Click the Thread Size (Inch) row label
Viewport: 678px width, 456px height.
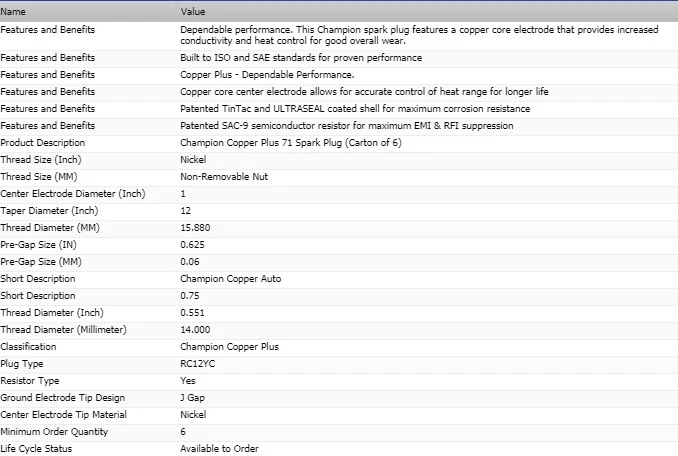coord(41,159)
